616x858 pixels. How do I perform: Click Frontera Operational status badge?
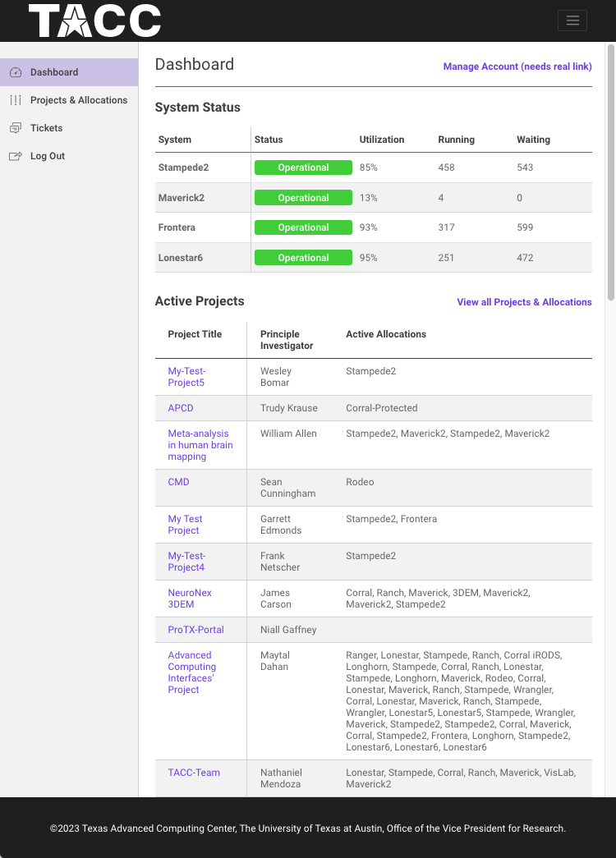[303, 227]
